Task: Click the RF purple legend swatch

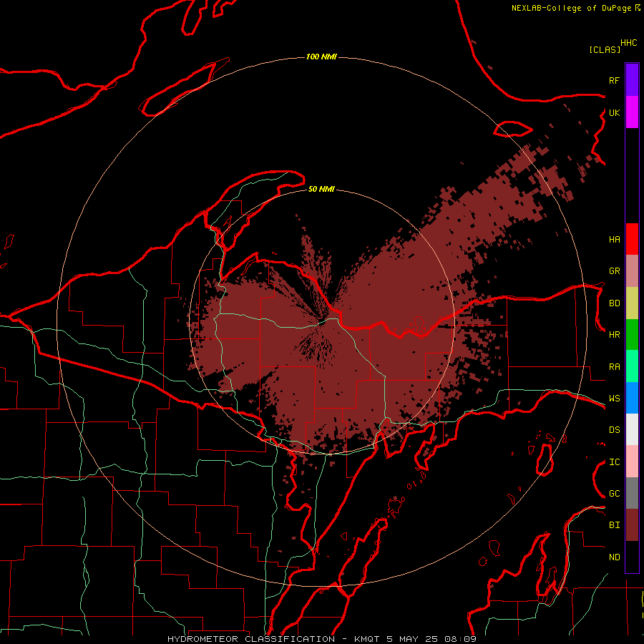Action: coord(632,80)
